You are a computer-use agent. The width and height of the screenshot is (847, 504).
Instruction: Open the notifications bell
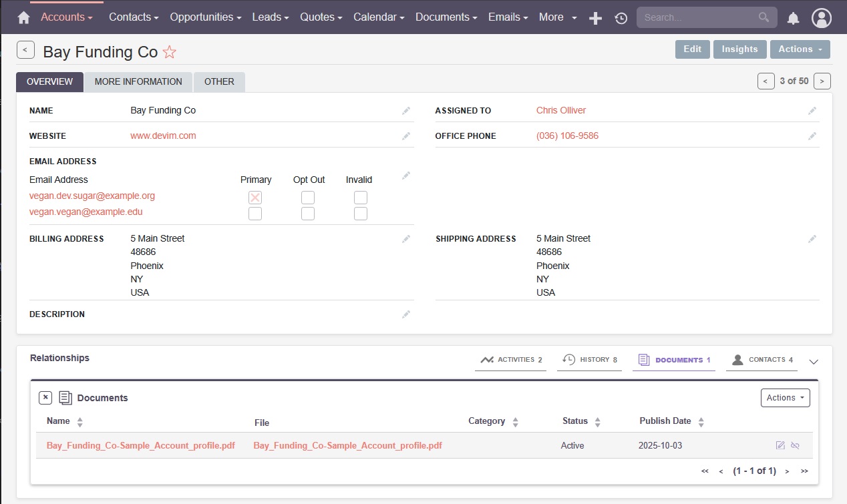tap(793, 18)
